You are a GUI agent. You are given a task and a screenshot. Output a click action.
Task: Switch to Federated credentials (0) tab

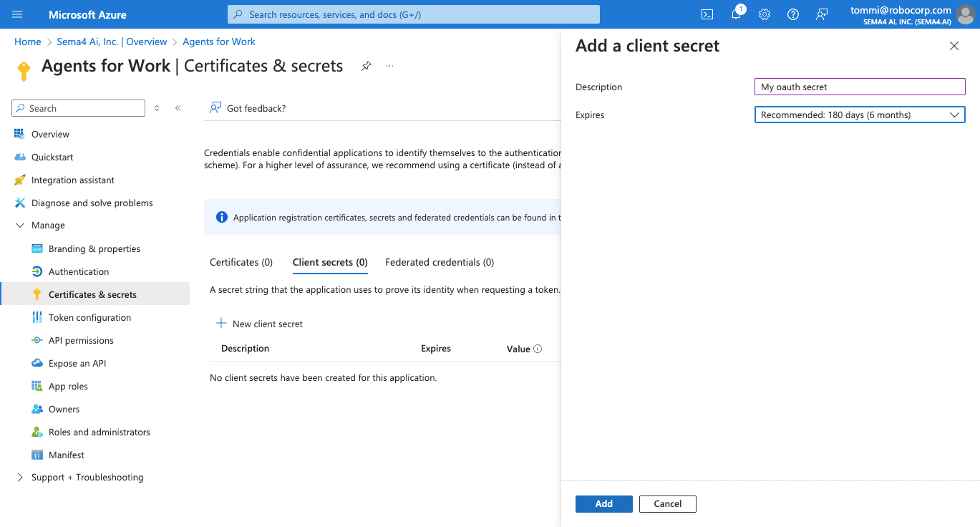(440, 263)
